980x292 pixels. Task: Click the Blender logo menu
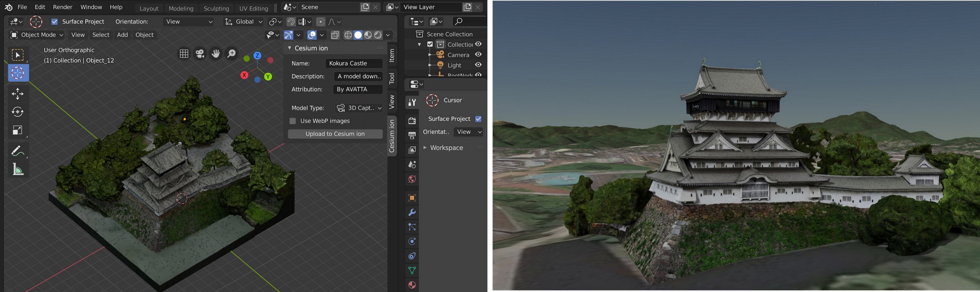tap(9, 7)
